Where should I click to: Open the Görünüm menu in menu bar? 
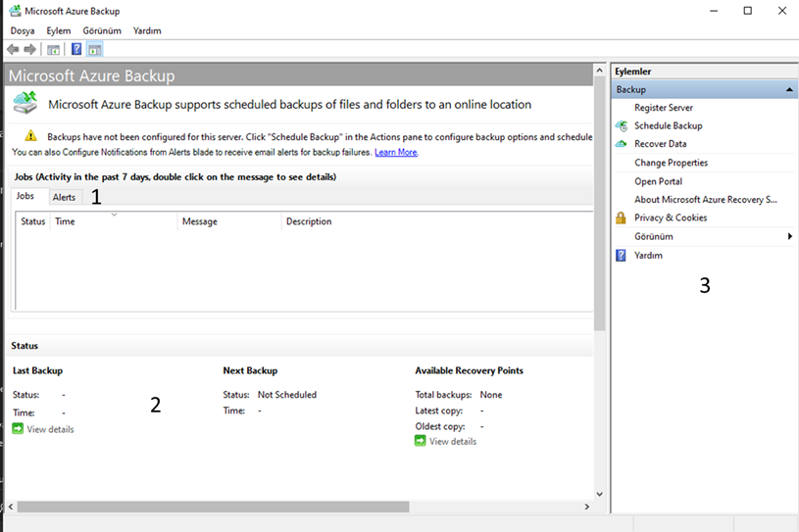pyautogui.click(x=102, y=30)
